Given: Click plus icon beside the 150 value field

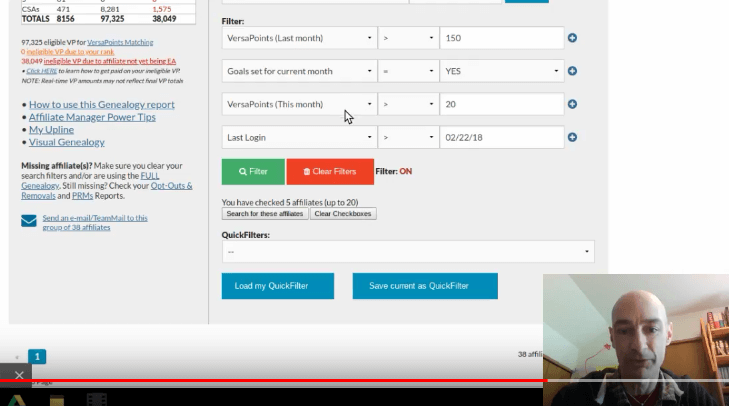Looking at the screenshot, I should click(x=573, y=38).
